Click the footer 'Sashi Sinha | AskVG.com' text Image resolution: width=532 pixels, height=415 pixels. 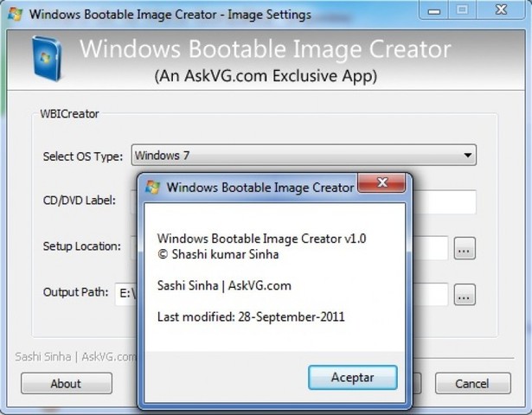76,357
